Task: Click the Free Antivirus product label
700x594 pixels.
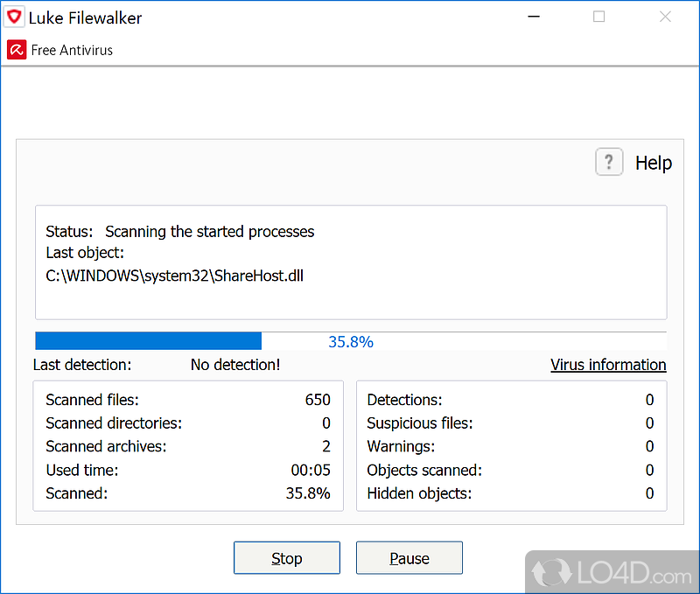Action: [x=72, y=50]
